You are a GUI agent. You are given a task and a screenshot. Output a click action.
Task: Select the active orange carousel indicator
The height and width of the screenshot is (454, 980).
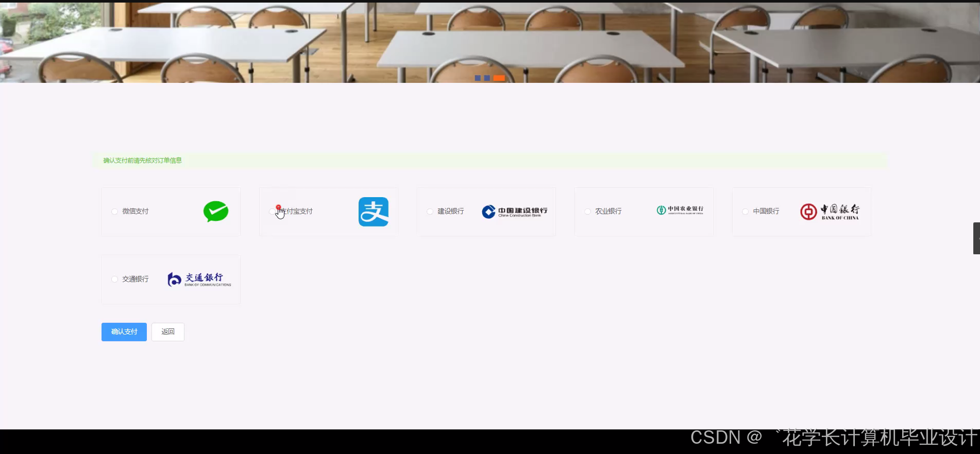click(x=499, y=78)
